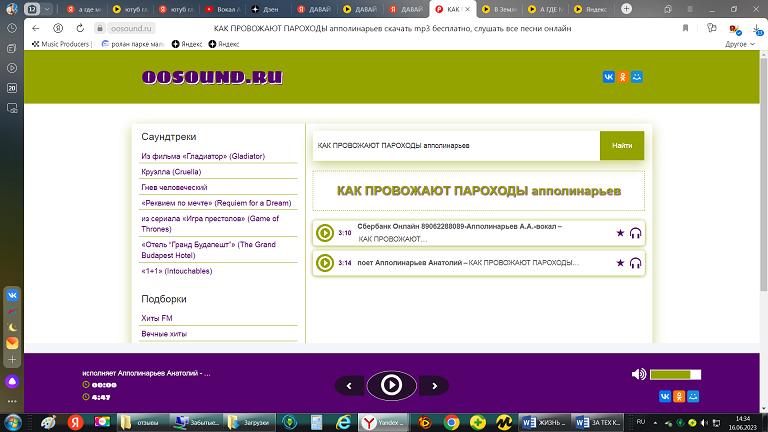Reload the current page
The height and width of the screenshot is (432, 768).
point(80,28)
